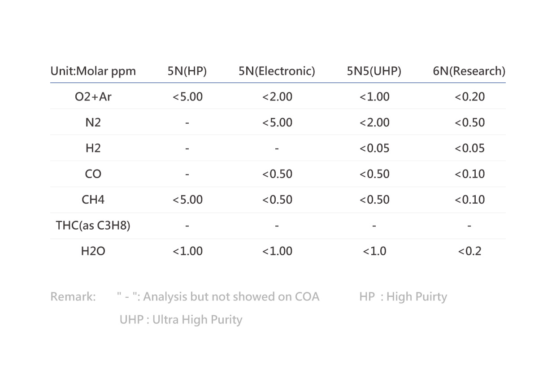
Task: Click N2's <5.00 value under 5N(Electronic)
Action: (x=277, y=122)
